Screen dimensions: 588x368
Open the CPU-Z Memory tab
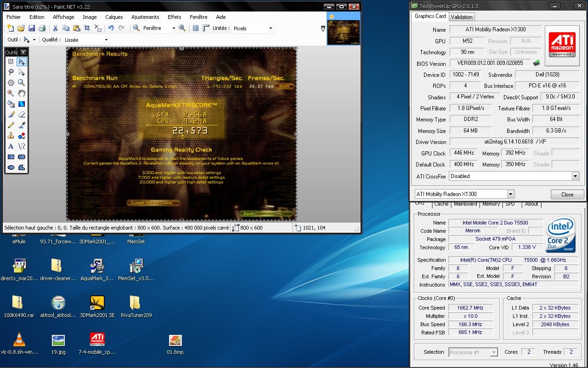pos(491,204)
